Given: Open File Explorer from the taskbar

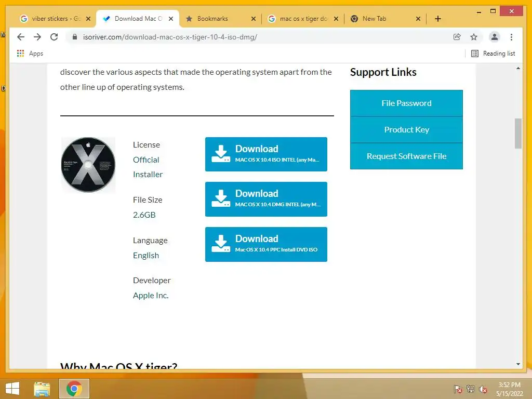Looking at the screenshot, I should tap(42, 389).
